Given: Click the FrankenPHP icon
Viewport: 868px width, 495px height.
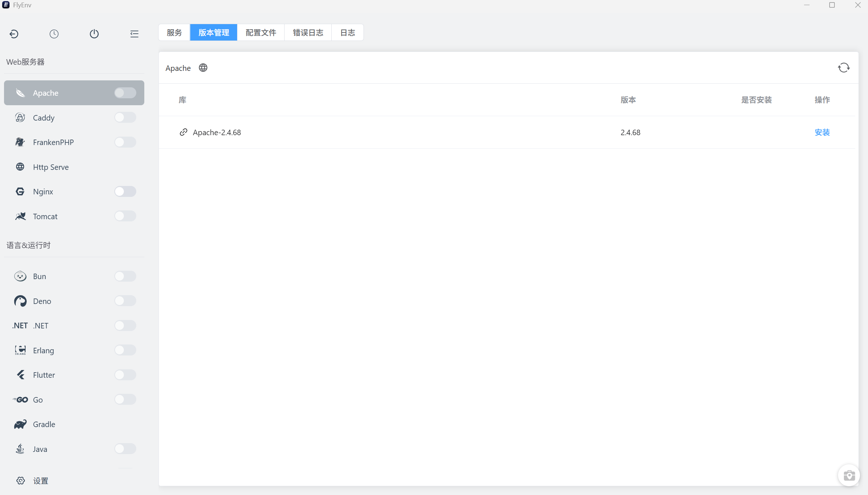Looking at the screenshot, I should tap(20, 142).
